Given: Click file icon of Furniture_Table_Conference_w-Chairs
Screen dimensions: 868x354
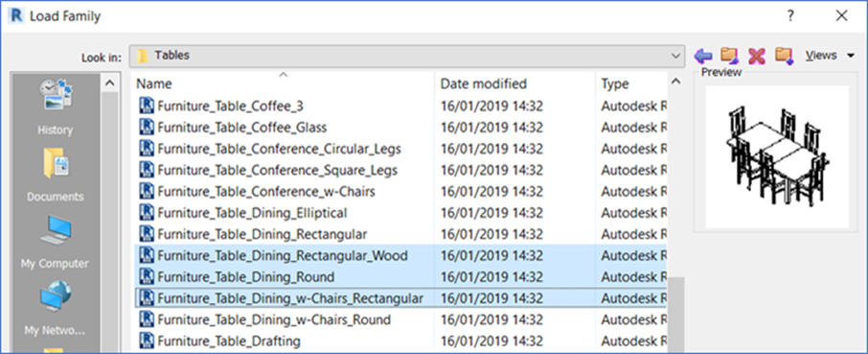Looking at the screenshot, I should click(147, 192).
